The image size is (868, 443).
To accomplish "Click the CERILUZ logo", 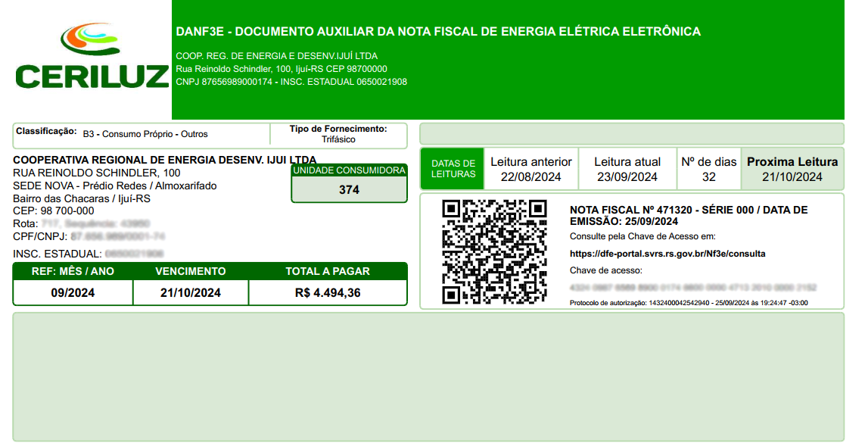I will pyautogui.click(x=92, y=56).
